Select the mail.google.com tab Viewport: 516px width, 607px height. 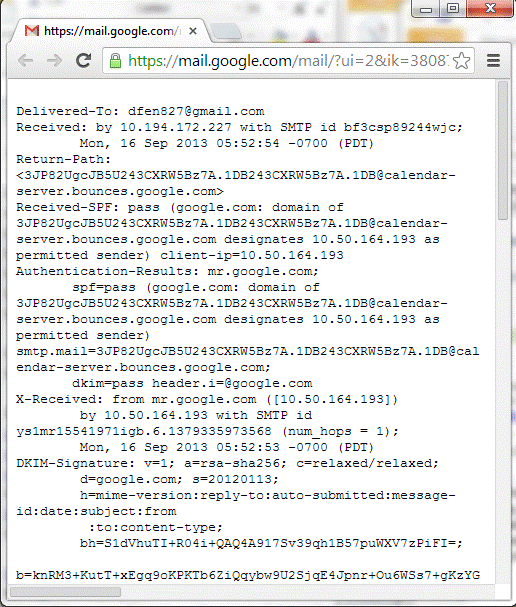pyautogui.click(x=111, y=31)
